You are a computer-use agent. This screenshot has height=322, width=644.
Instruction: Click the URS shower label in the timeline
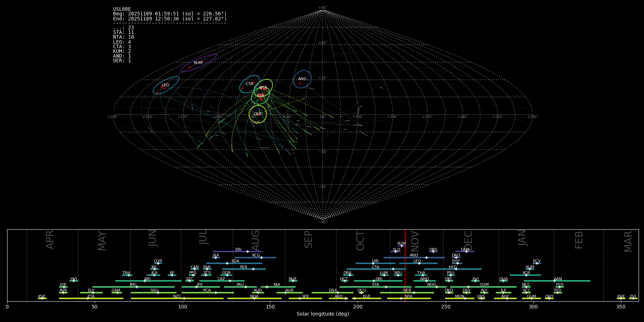pos(480,297)
